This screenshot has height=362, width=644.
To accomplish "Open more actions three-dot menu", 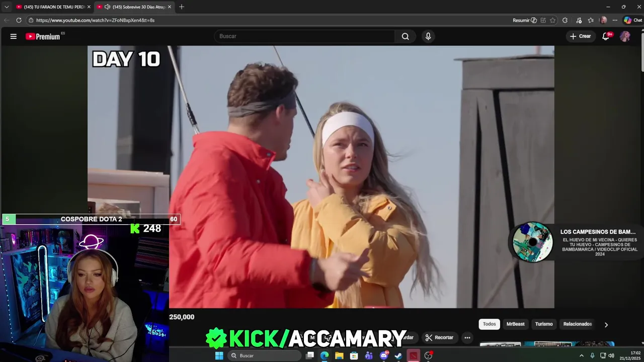I will tap(467, 338).
